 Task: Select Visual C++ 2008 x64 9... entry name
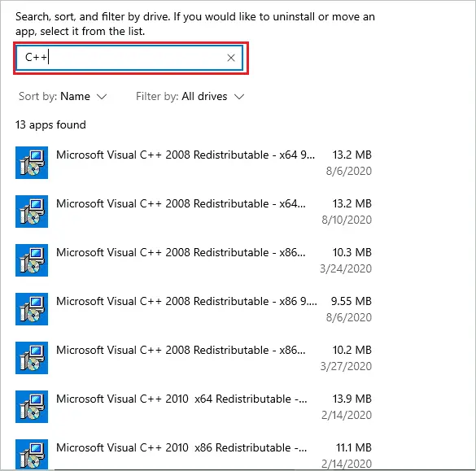(x=186, y=155)
